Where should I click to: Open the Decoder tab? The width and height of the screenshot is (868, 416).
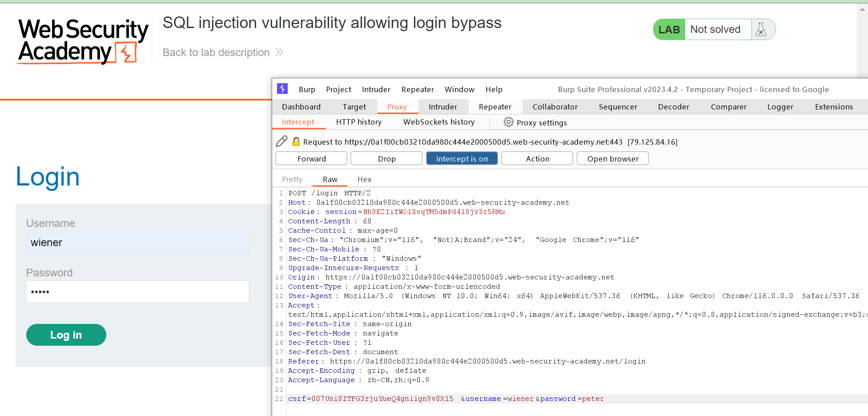pyautogui.click(x=674, y=107)
